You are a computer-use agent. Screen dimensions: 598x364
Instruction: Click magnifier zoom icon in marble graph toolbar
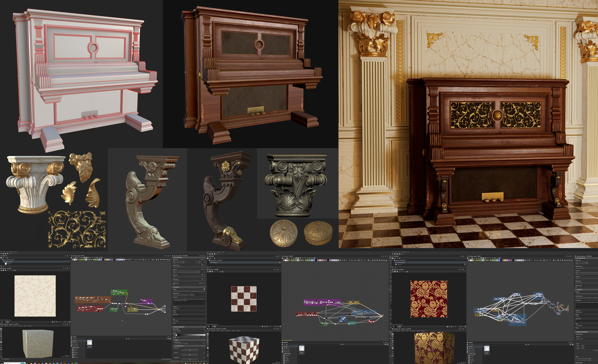(80, 258)
